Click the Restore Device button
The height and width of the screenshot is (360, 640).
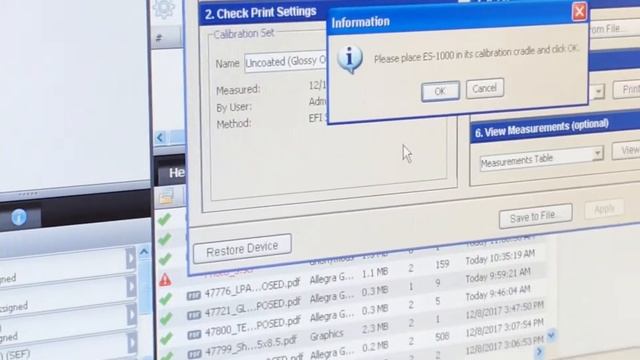pos(242,248)
